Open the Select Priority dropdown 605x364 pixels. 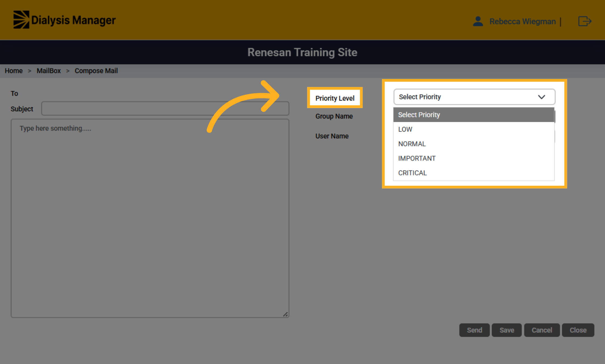(474, 97)
